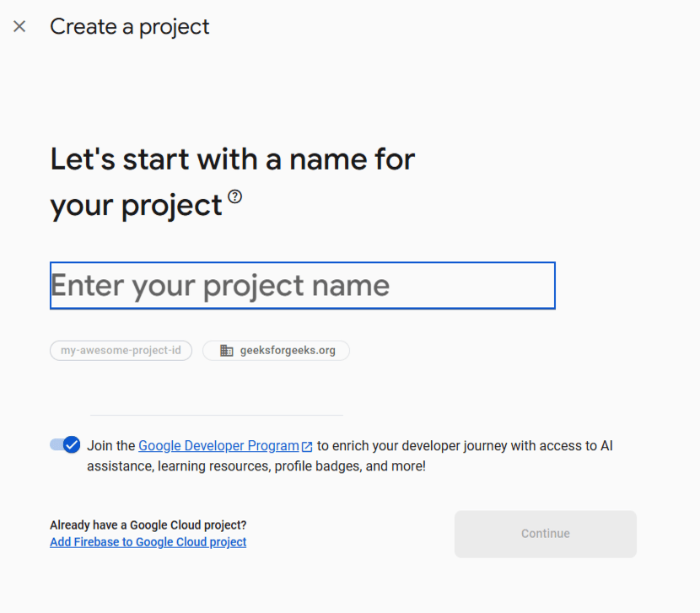Click "Already have a Google Cloud project?" text

click(148, 525)
